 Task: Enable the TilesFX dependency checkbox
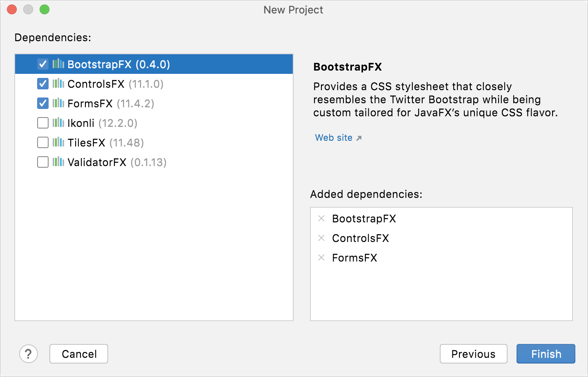click(43, 142)
